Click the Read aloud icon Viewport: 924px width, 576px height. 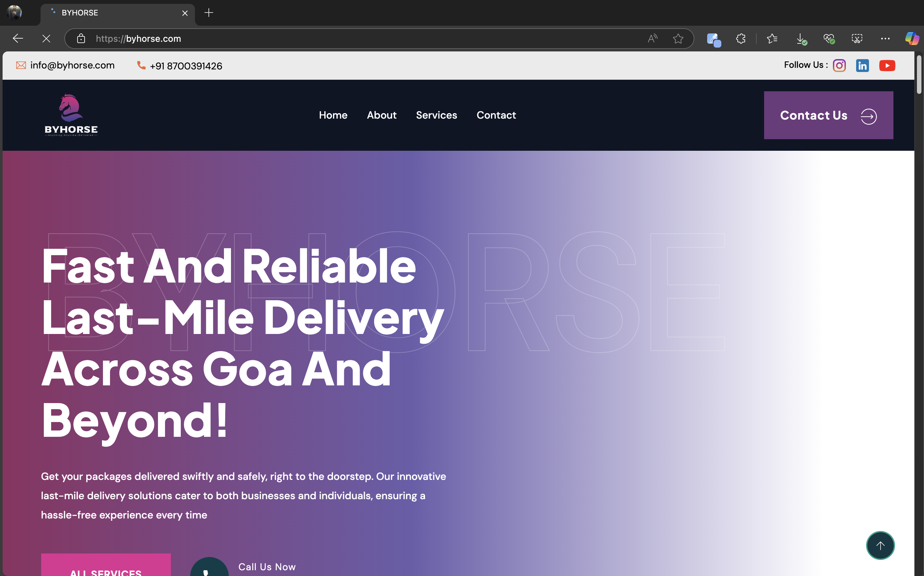point(652,39)
